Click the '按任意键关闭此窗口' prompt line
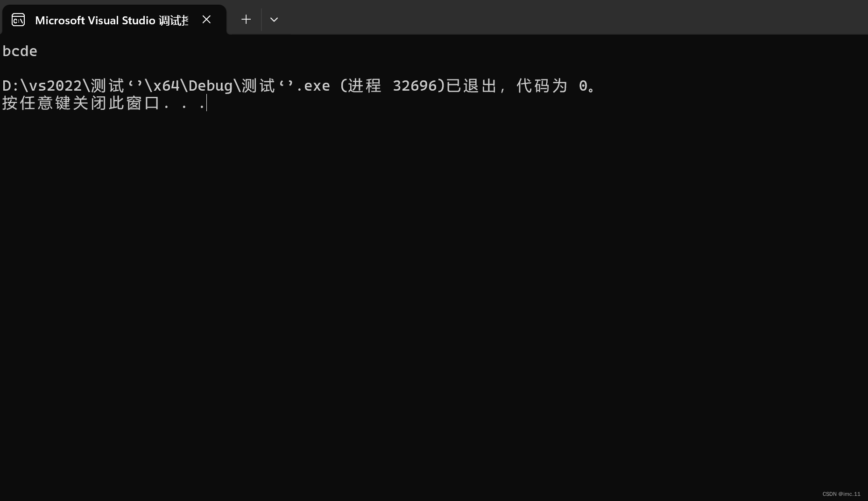 point(104,103)
